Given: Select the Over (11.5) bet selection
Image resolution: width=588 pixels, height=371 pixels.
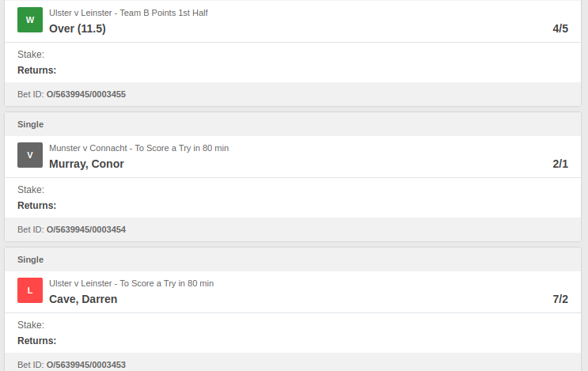Looking at the screenshot, I should coord(78,28).
